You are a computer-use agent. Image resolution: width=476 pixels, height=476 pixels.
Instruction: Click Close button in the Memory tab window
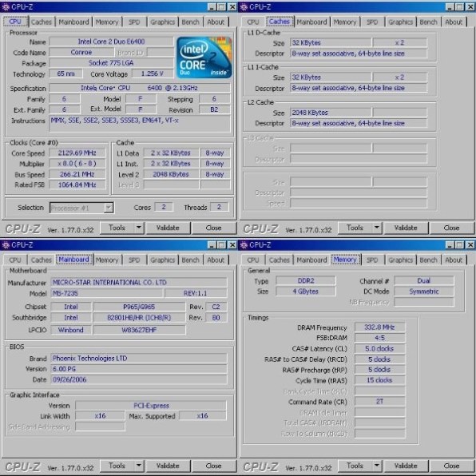[x=451, y=466]
